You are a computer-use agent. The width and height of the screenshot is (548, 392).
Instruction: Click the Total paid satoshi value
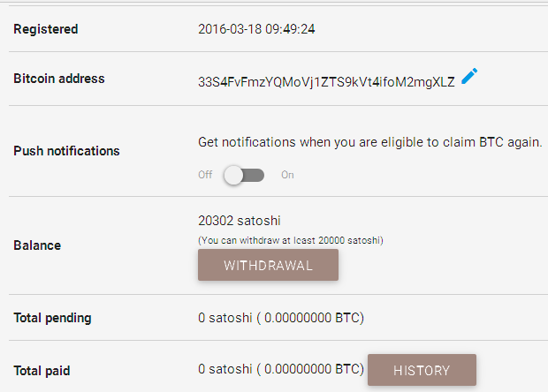tap(281, 369)
